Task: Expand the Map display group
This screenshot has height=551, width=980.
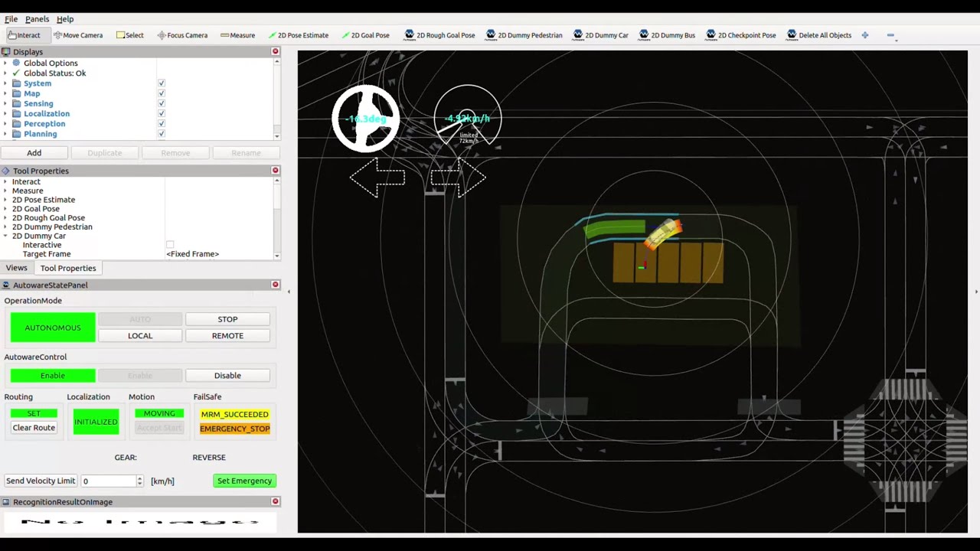Action: pos(5,93)
